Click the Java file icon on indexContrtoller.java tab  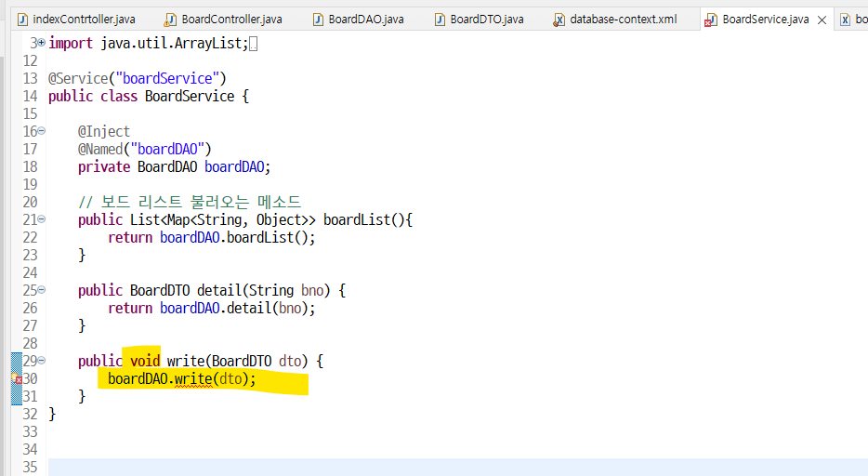tap(22, 20)
